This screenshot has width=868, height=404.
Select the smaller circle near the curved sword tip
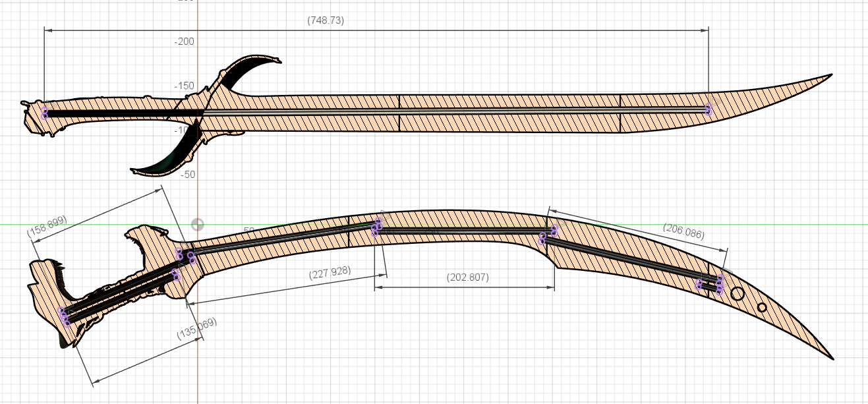click(763, 307)
